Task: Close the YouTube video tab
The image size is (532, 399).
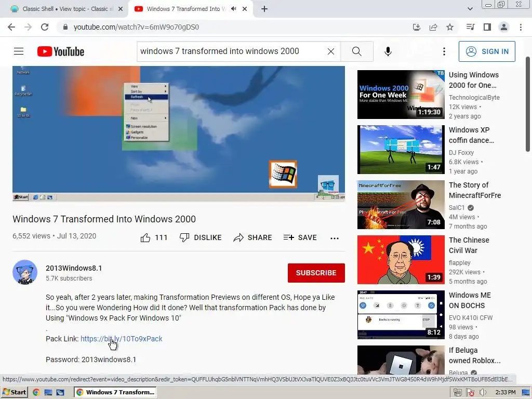Action: click(245, 9)
